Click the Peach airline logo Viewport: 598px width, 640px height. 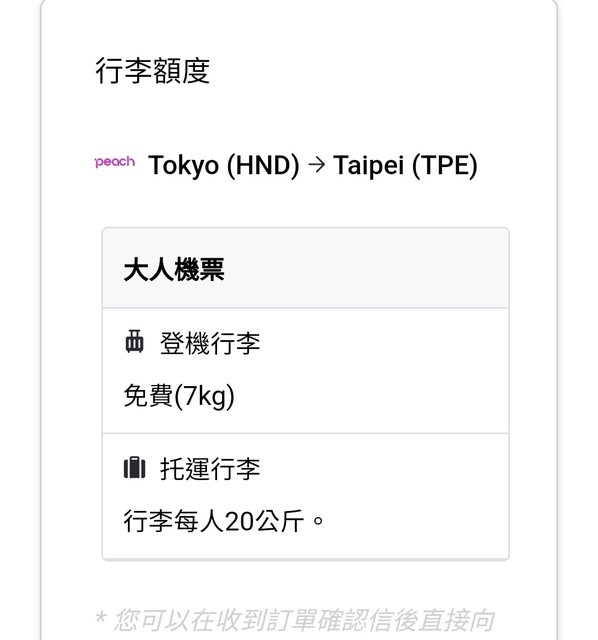[x=115, y=162]
